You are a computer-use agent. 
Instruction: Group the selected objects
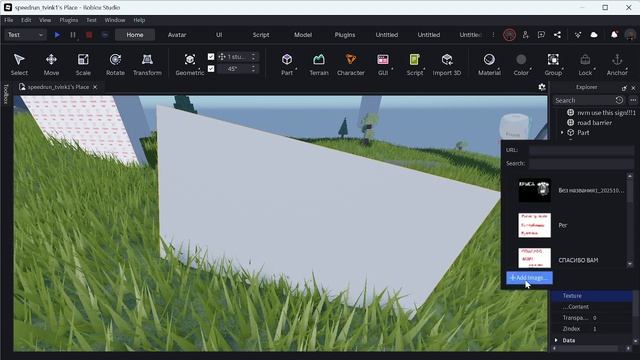(553, 64)
